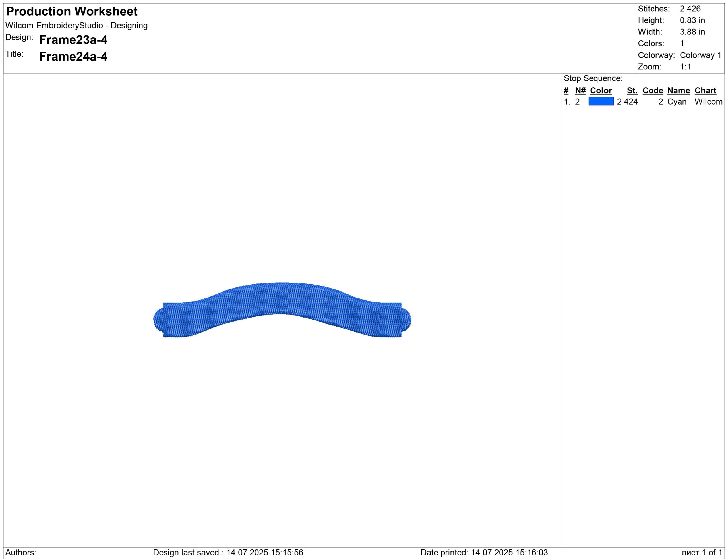The width and height of the screenshot is (728, 560).
Task: Click the Date printed timestamp
Action: coord(484,552)
